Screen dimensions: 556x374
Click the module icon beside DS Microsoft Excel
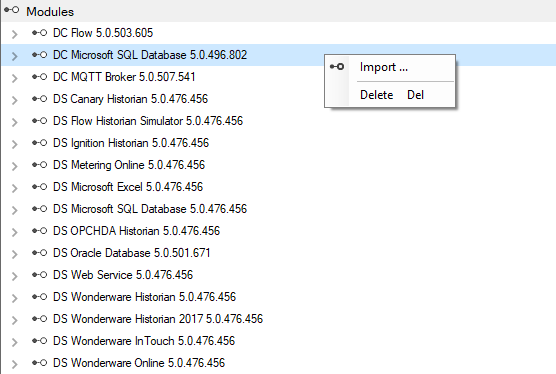coord(39,187)
